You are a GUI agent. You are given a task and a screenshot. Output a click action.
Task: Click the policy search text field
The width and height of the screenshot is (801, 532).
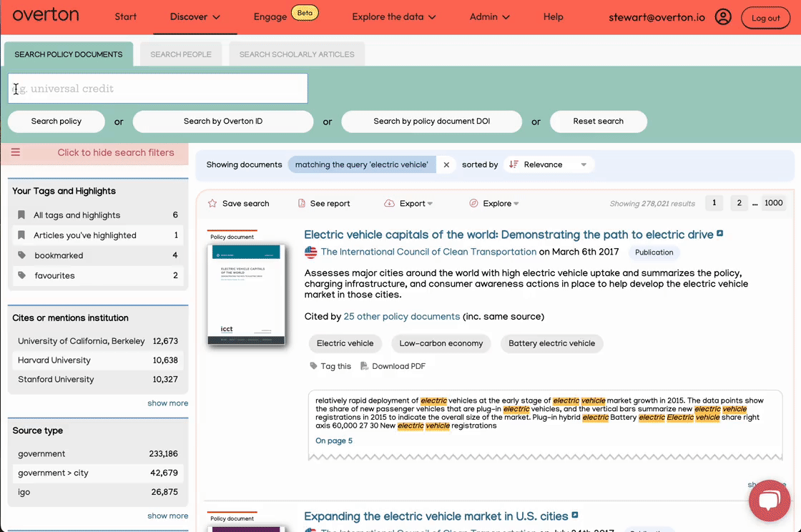click(157, 89)
